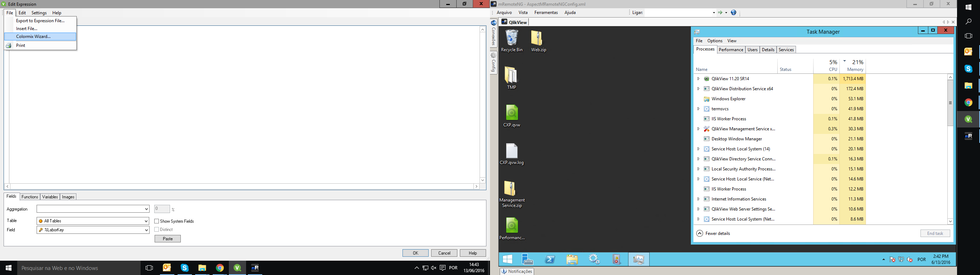Click the remote Action Center flag icon
Viewport: 980px width, 275px height.
[x=892, y=260]
